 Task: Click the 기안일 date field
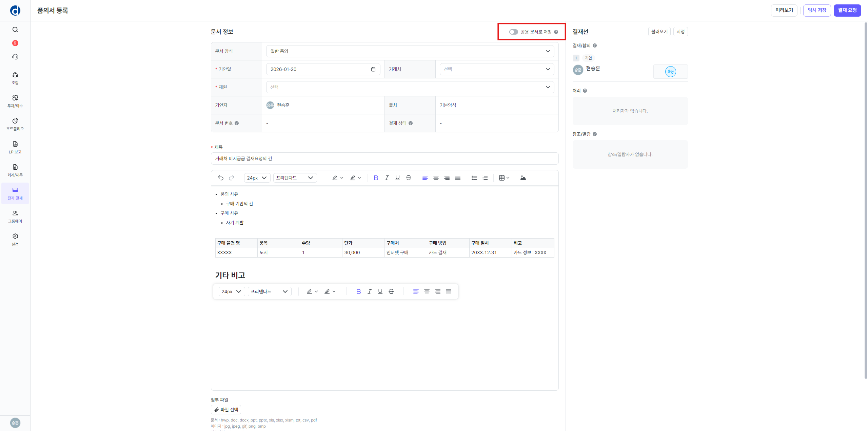[x=323, y=69]
